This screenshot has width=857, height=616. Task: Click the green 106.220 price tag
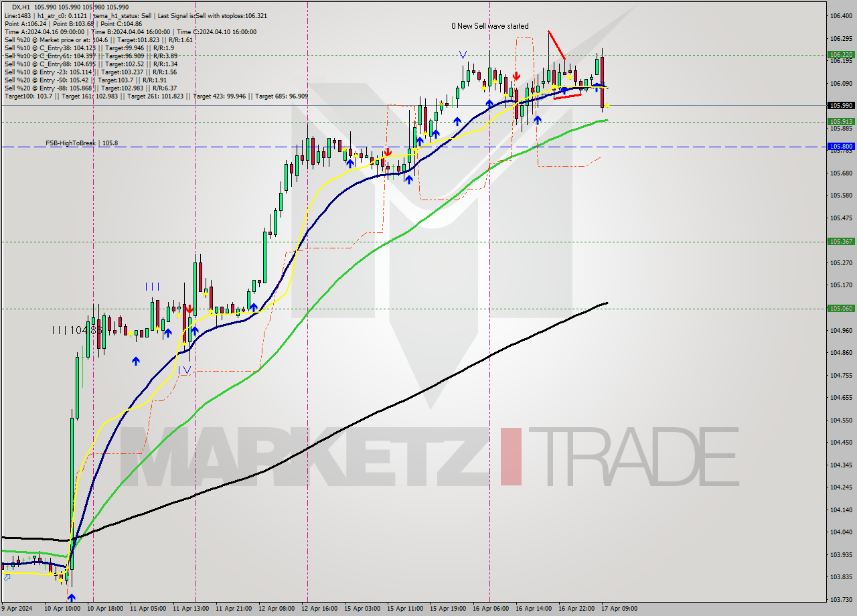(841, 55)
